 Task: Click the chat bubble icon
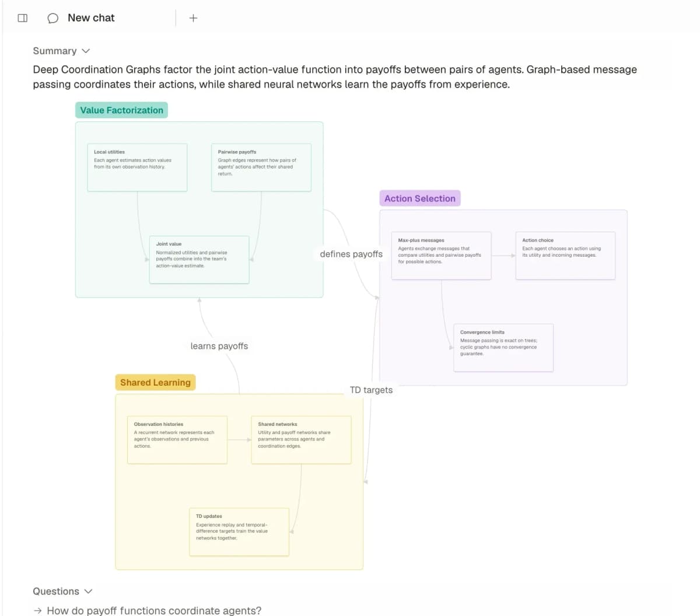click(x=52, y=18)
